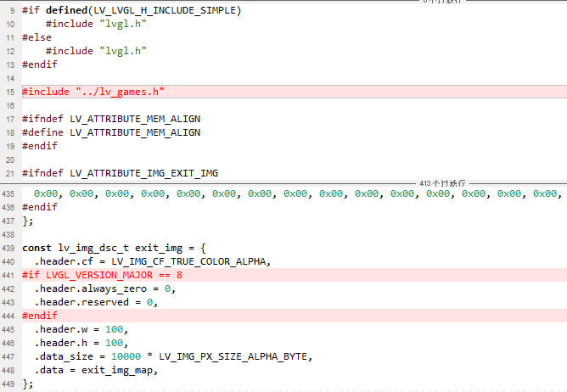
Task: Click the first "lvgl.h" include string
Action: pyautogui.click(x=124, y=24)
